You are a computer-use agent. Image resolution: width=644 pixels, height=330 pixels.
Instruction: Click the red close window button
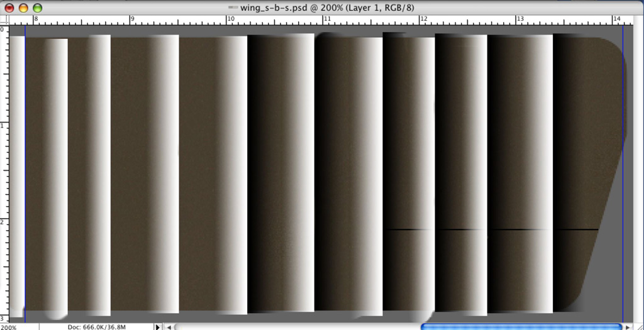tap(9, 8)
